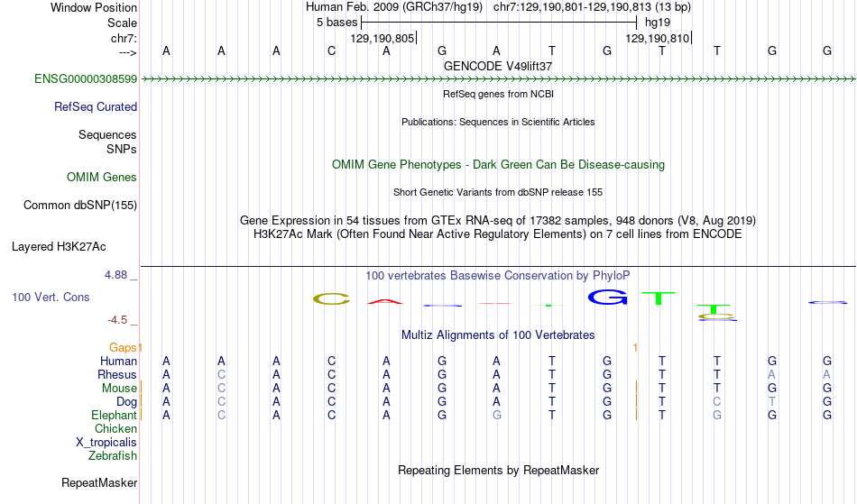Select the X_tropicalis species row label
This screenshot has width=857, height=504.
coord(106,443)
